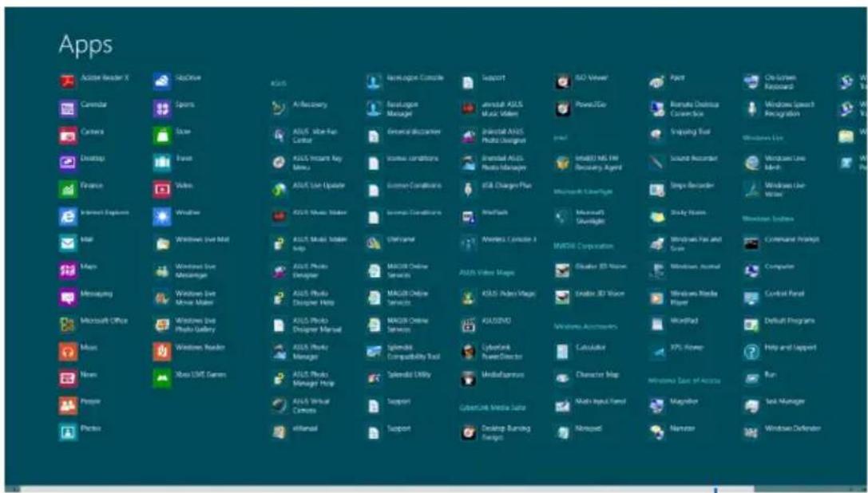Viewport: 868px width, 493px height.
Task: Open Sound Recorder
Action: pyautogui.click(x=683, y=162)
